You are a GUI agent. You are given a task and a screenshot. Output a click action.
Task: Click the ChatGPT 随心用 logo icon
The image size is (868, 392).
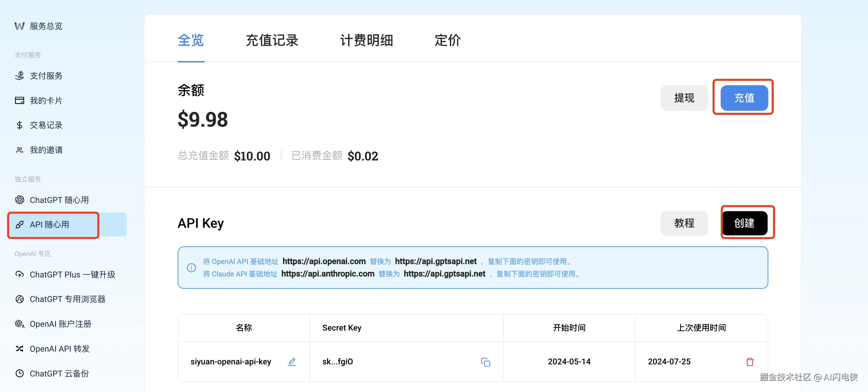tap(19, 200)
